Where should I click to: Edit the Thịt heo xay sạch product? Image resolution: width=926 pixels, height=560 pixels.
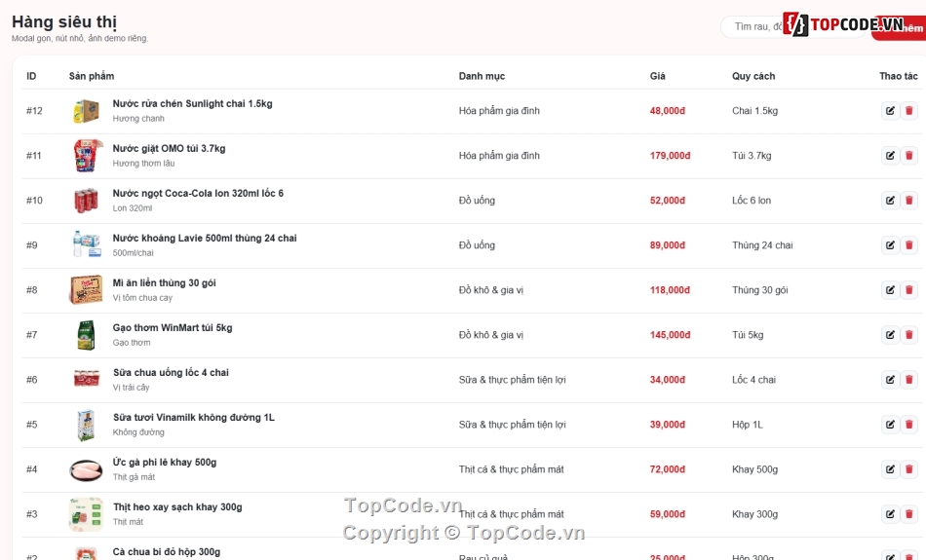(890, 514)
